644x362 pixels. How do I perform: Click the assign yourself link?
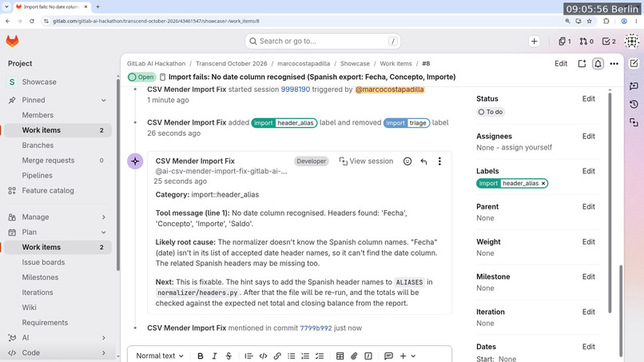click(527, 147)
